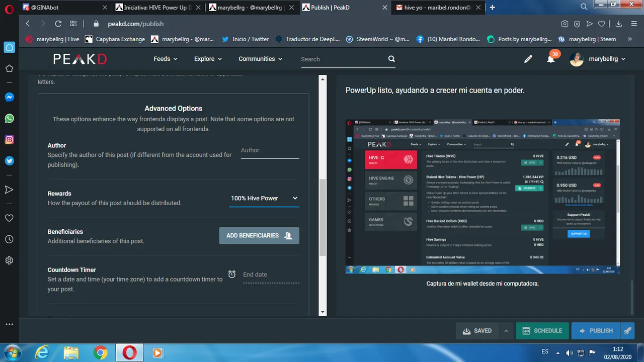Reload the current page

point(58,24)
